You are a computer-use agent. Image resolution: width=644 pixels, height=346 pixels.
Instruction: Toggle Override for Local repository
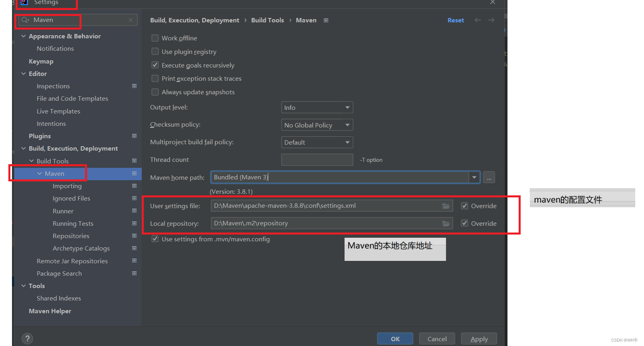464,223
